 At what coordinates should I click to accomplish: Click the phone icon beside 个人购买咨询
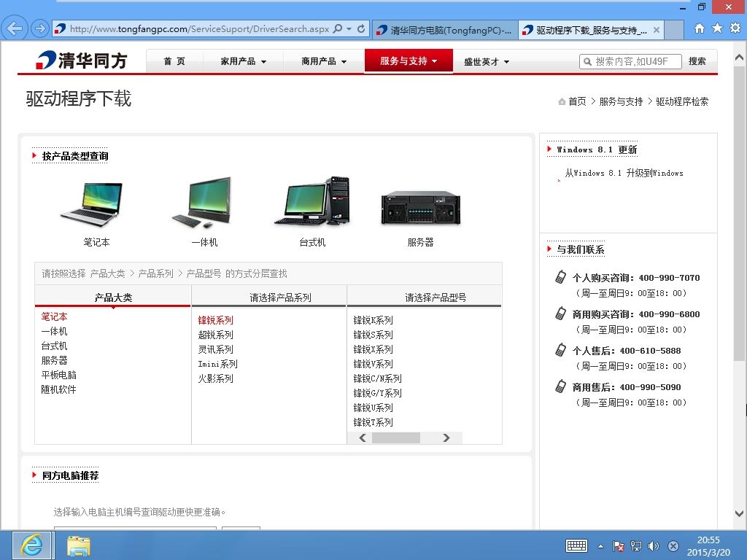pyautogui.click(x=561, y=277)
